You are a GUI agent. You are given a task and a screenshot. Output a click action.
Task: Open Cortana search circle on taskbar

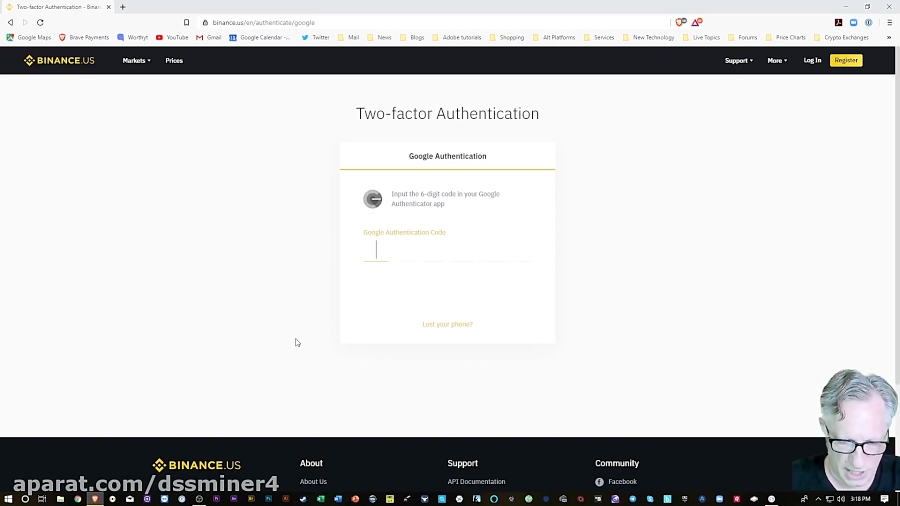pyautogui.click(x=25, y=499)
